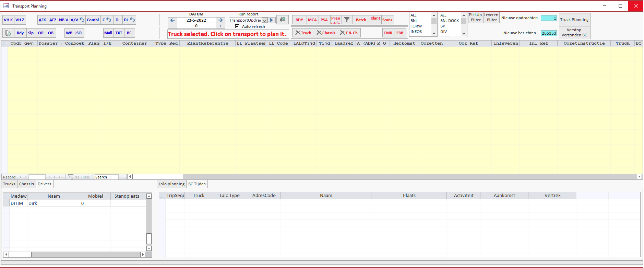Run the selected report with play arrow
This screenshot has height=268, width=644.
tap(272, 20)
